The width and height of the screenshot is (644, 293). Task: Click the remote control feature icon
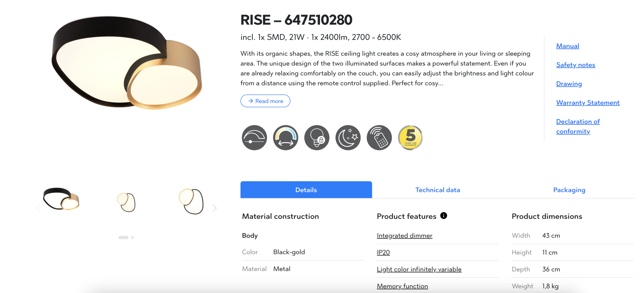(x=379, y=138)
